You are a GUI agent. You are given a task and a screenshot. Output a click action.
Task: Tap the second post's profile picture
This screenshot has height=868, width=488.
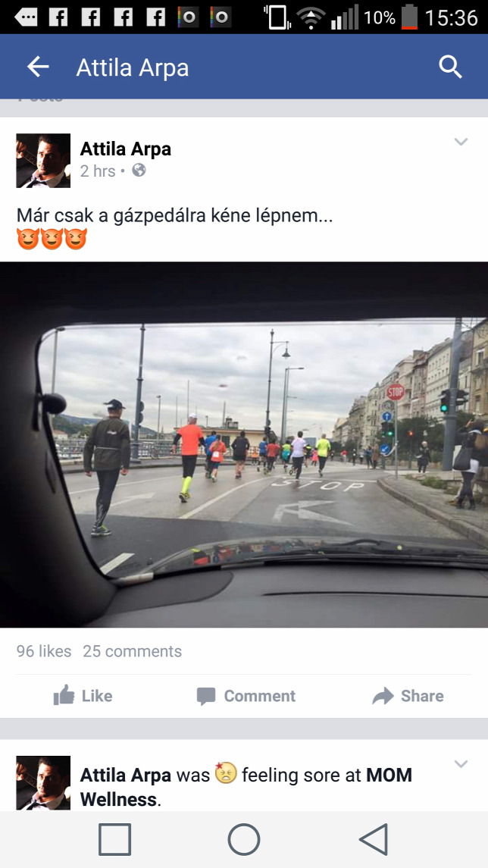pos(43,783)
